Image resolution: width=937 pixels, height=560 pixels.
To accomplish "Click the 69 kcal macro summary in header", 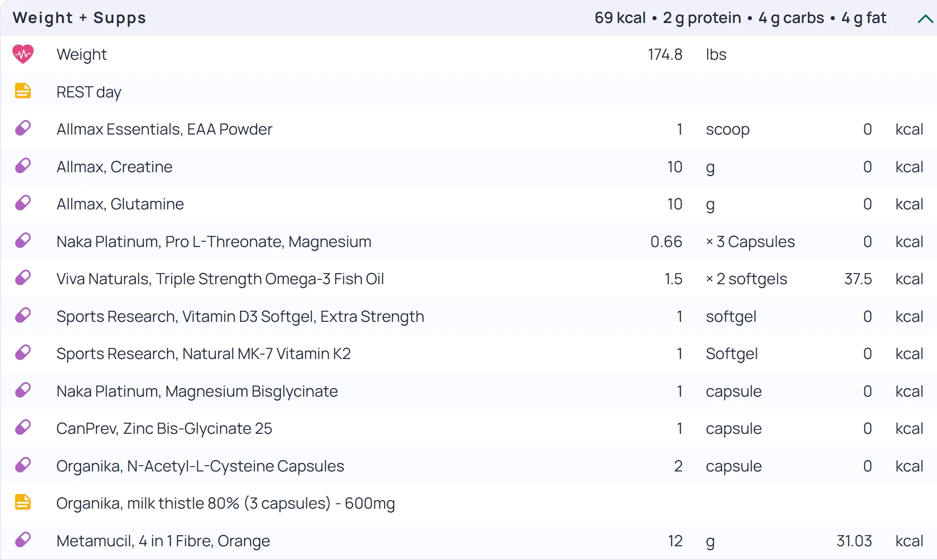I will click(x=740, y=18).
